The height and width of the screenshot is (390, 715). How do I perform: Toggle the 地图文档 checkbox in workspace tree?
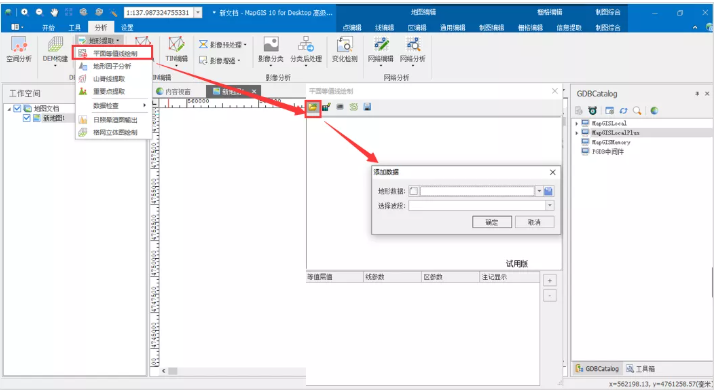[x=17, y=109]
